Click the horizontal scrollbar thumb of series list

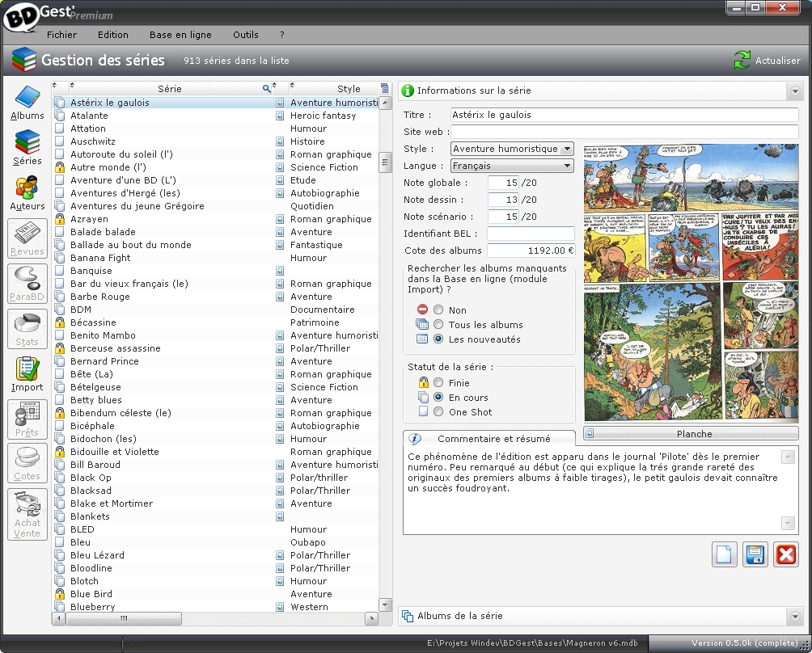click(x=123, y=618)
